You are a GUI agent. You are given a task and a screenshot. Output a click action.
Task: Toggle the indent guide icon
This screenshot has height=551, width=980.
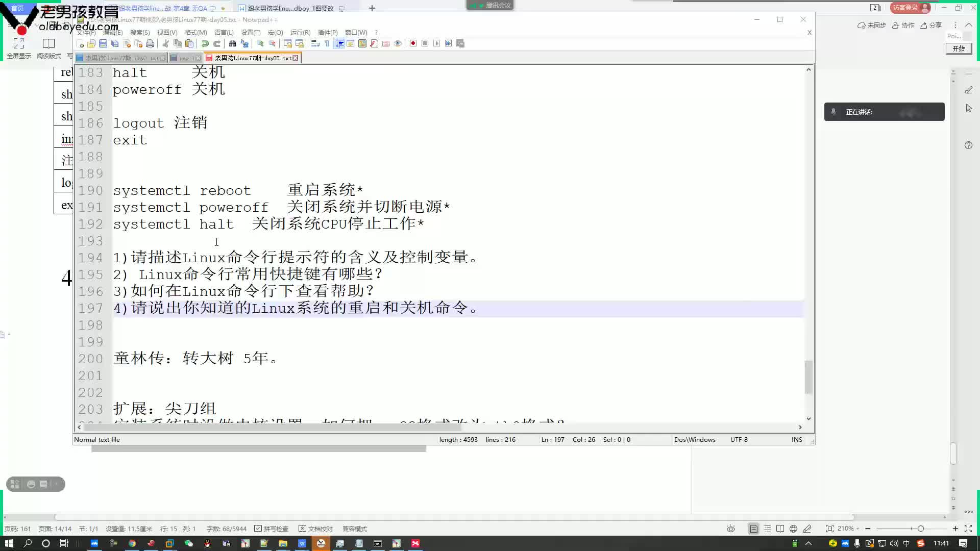(339, 43)
